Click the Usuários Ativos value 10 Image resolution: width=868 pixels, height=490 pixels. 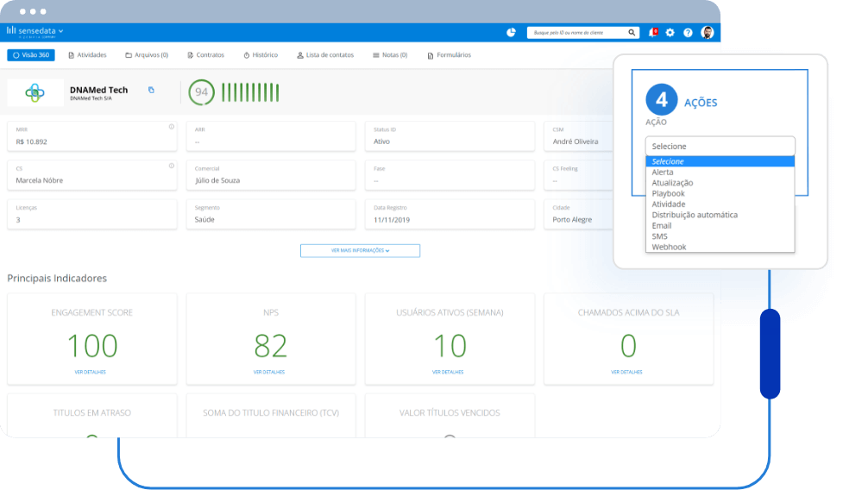(x=450, y=346)
